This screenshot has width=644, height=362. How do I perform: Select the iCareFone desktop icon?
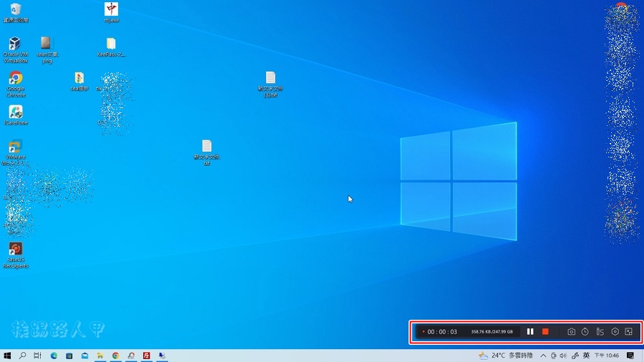(15, 114)
